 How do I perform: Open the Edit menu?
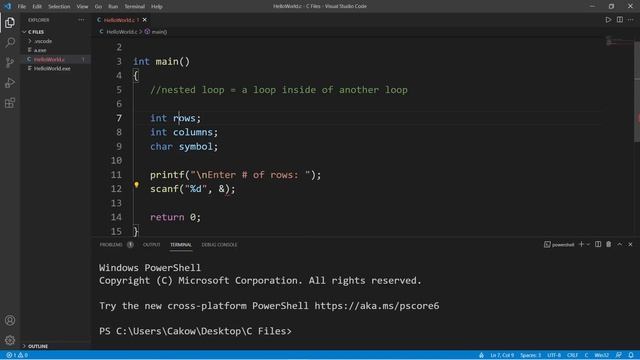(x=37, y=6)
